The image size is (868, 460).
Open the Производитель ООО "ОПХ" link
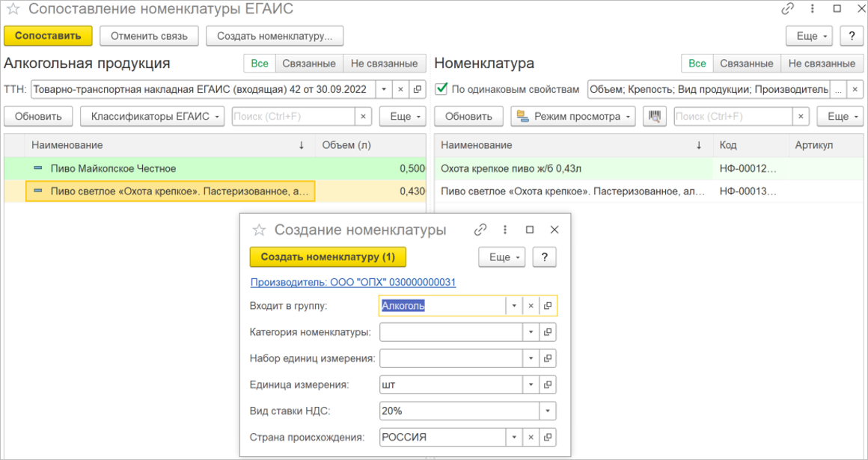pyautogui.click(x=352, y=282)
